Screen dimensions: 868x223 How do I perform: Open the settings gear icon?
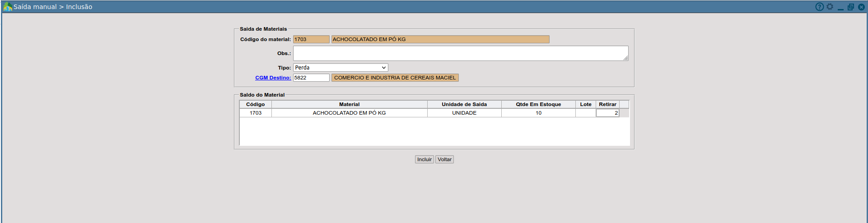(830, 7)
